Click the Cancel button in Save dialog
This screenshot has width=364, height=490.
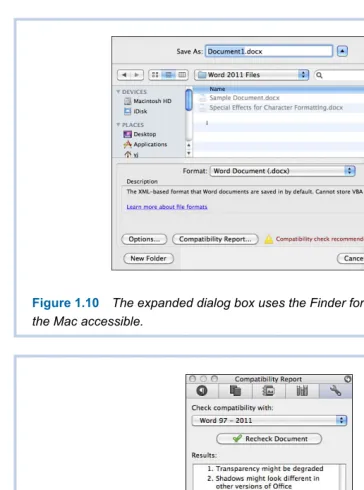pyautogui.click(x=351, y=259)
